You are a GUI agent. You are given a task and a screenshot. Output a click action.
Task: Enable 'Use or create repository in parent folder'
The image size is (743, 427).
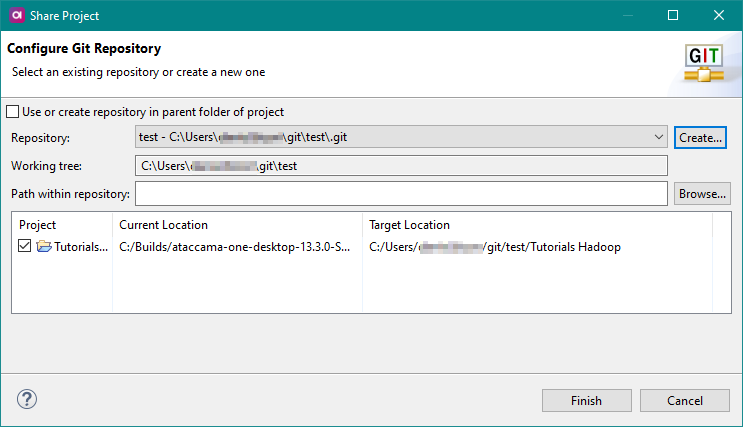[13, 112]
